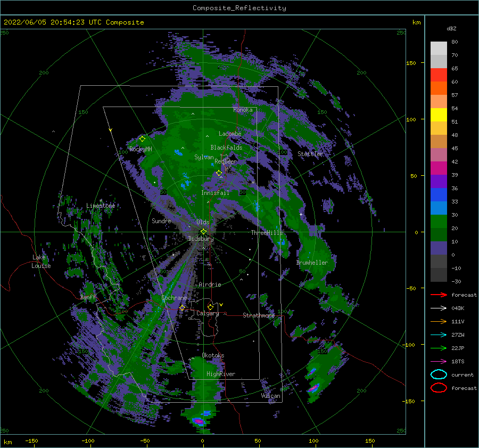Click the Drumheller label
Screen dimensions: 479x448
[x=312, y=263]
